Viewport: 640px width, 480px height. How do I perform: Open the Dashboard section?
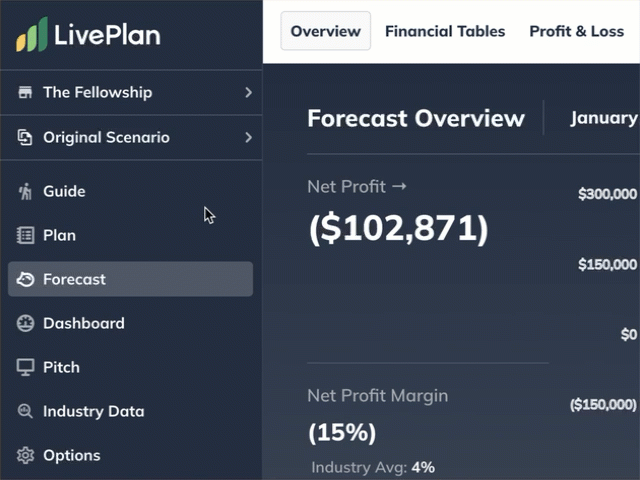tap(131, 323)
